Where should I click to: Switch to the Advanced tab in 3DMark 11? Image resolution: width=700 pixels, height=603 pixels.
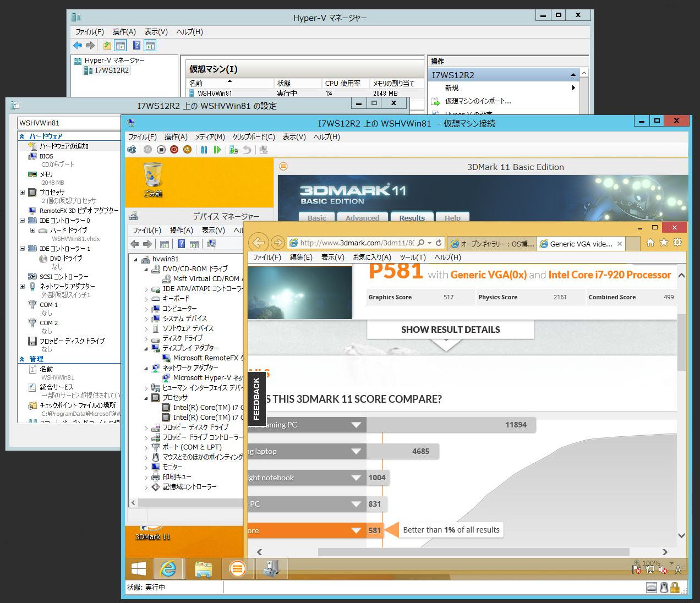(362, 217)
